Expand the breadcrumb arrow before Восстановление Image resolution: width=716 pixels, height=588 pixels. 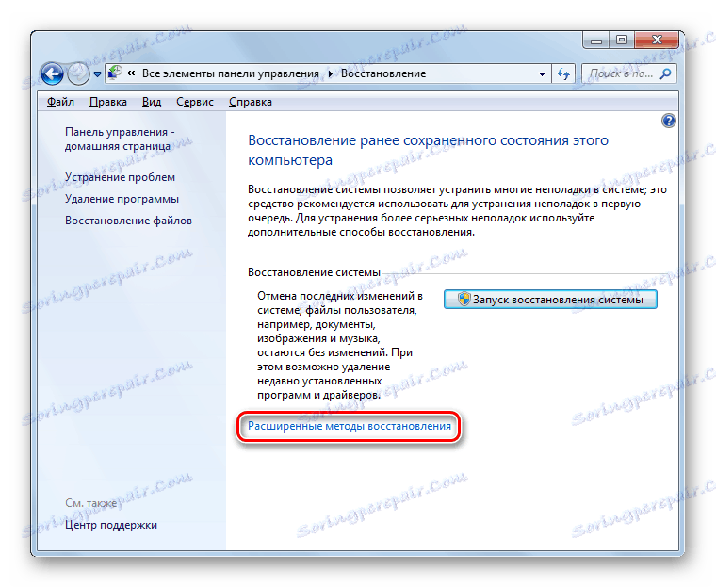330,74
